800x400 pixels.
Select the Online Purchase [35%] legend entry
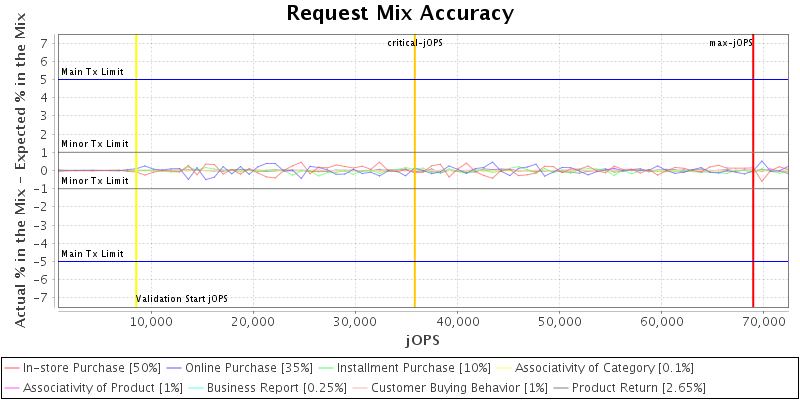coord(250,368)
